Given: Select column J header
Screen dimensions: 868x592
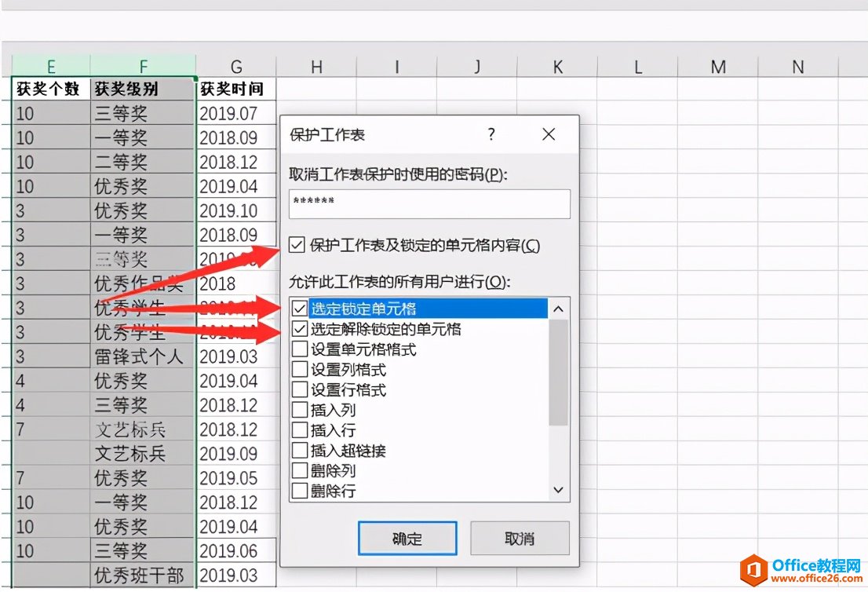Looking at the screenshot, I should click(477, 66).
